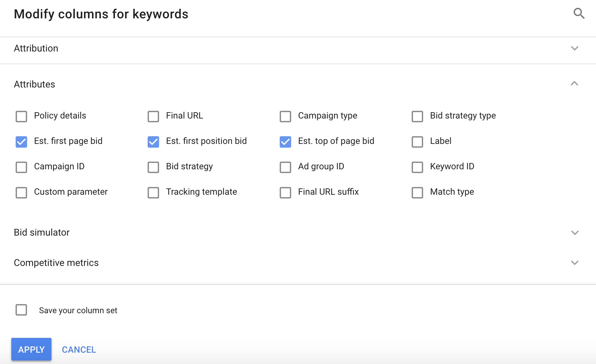Toggle Save your column set checkbox

coord(22,310)
